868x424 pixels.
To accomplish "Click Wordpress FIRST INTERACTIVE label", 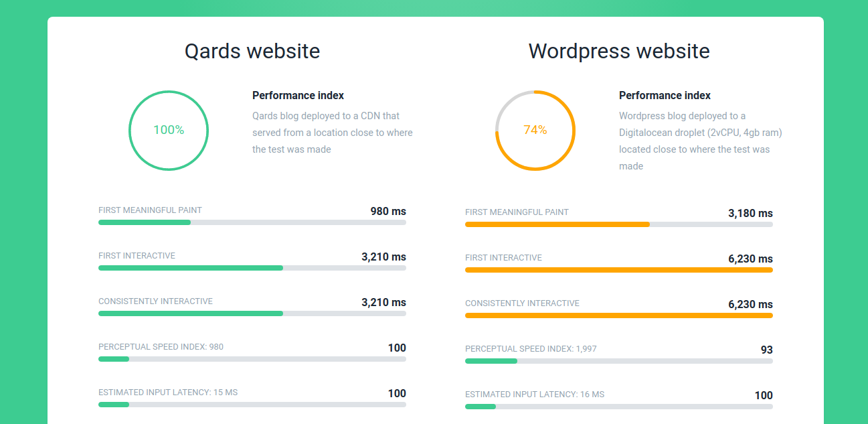I will pos(503,258).
